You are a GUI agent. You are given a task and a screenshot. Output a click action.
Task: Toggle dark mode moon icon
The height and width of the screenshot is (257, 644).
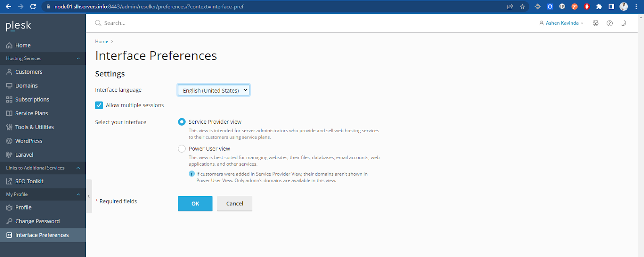coord(623,23)
